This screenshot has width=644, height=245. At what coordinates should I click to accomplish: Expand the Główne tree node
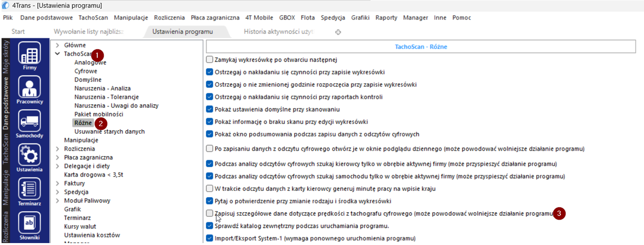57,45
